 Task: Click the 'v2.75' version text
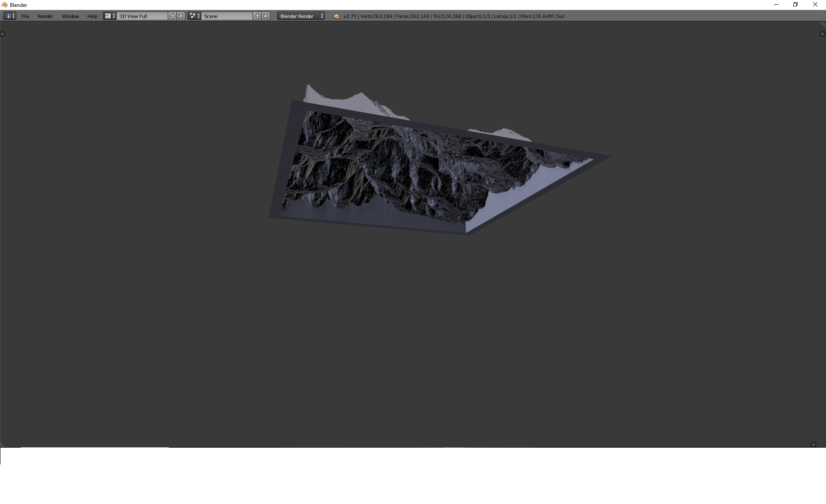pos(350,16)
